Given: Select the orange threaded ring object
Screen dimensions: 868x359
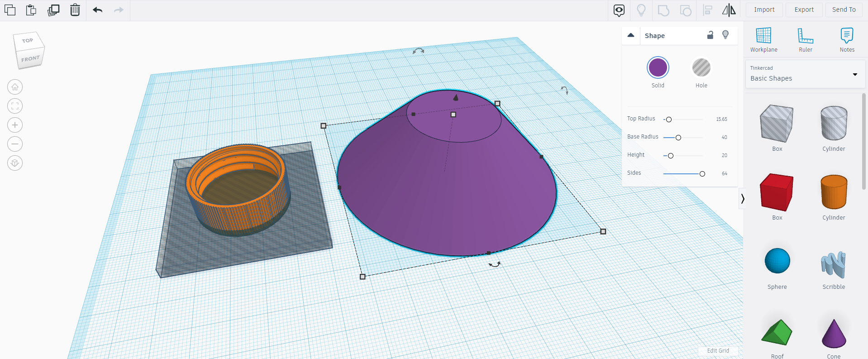Looking at the screenshot, I should tap(239, 190).
